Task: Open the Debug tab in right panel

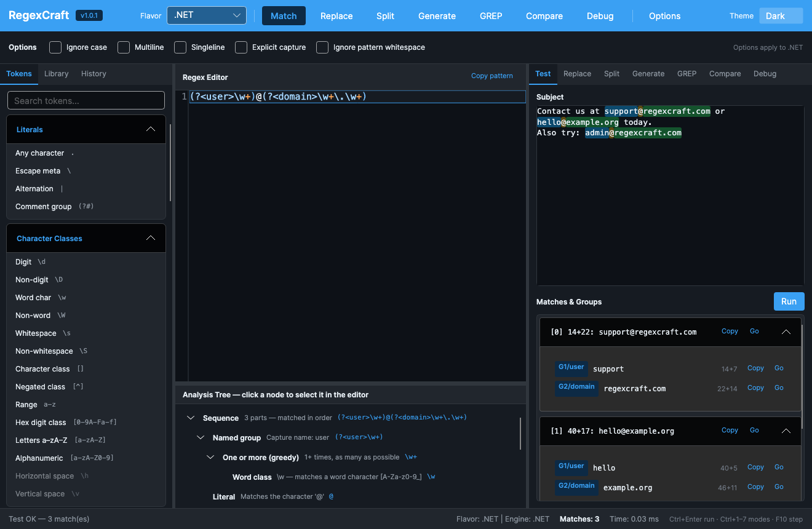Action: pyautogui.click(x=765, y=74)
